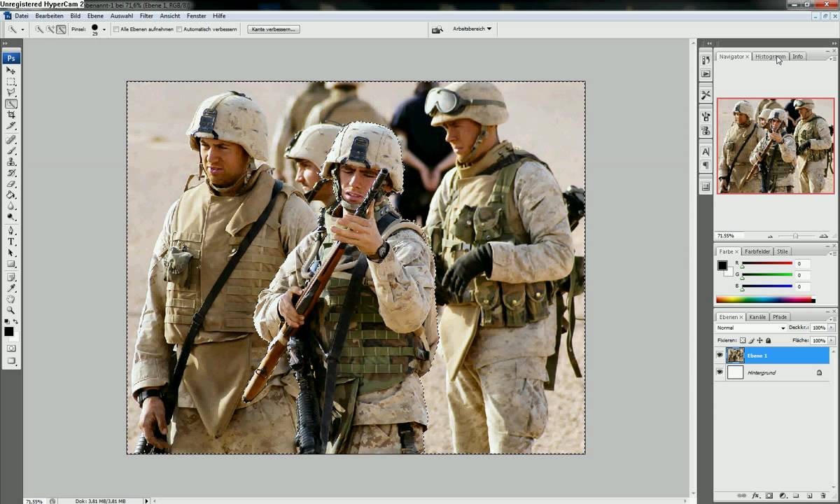Create new adjustment layer

[783, 496]
